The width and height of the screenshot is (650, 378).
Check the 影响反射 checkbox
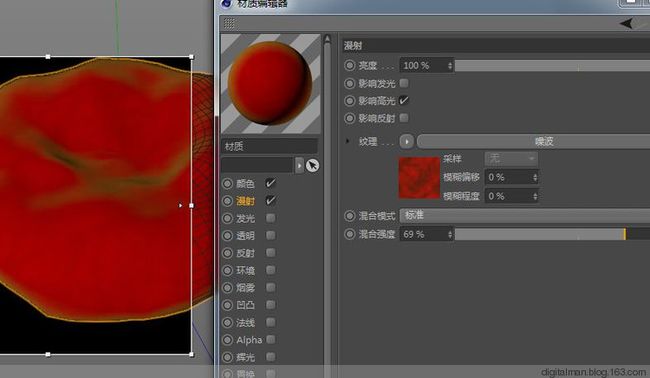404,118
